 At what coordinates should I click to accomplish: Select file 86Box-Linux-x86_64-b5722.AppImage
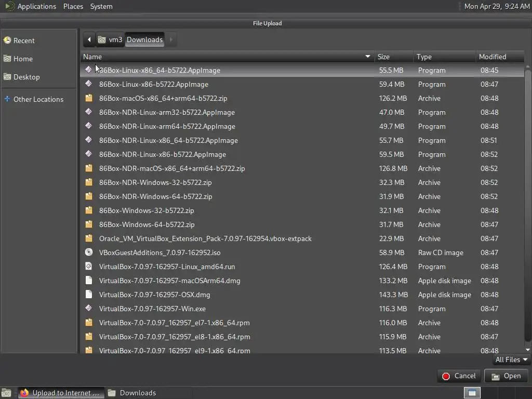coord(302,70)
